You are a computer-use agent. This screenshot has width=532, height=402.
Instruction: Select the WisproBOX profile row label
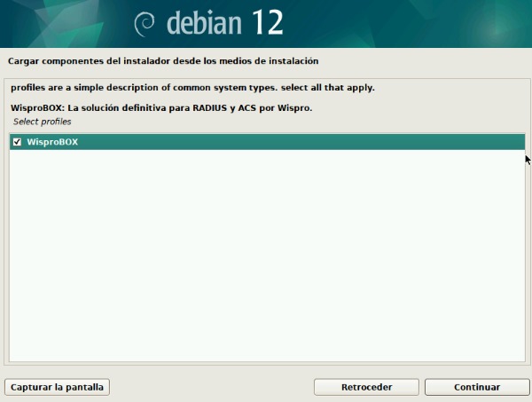[52, 142]
